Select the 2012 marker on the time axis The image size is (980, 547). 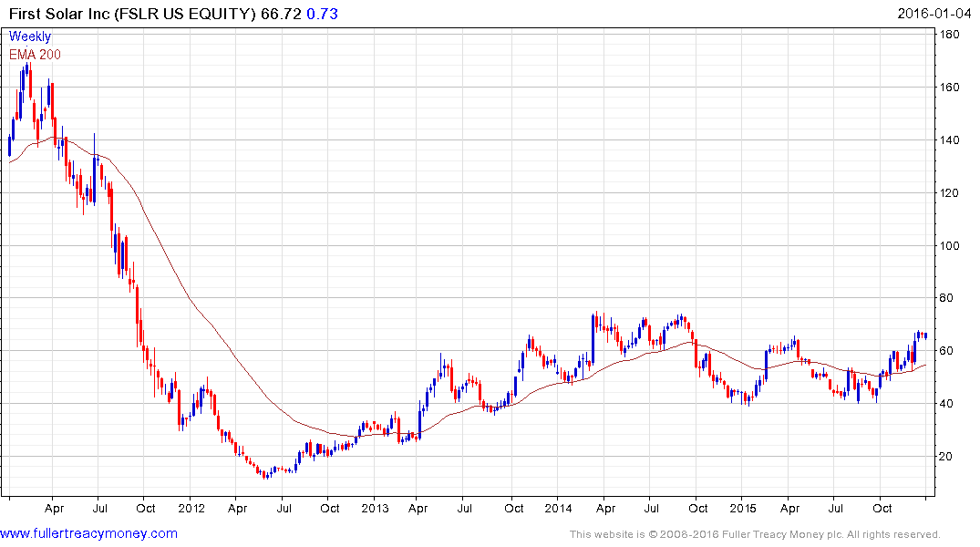click(190, 508)
